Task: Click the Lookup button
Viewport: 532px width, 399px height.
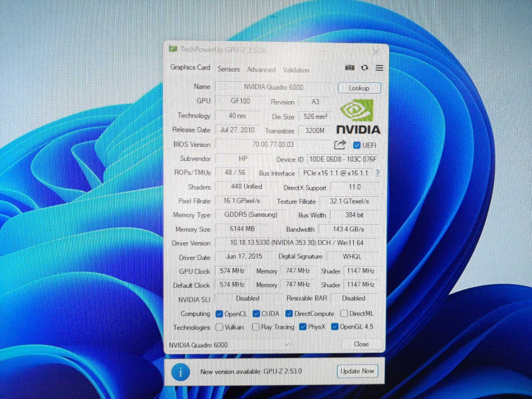Action: click(x=359, y=88)
